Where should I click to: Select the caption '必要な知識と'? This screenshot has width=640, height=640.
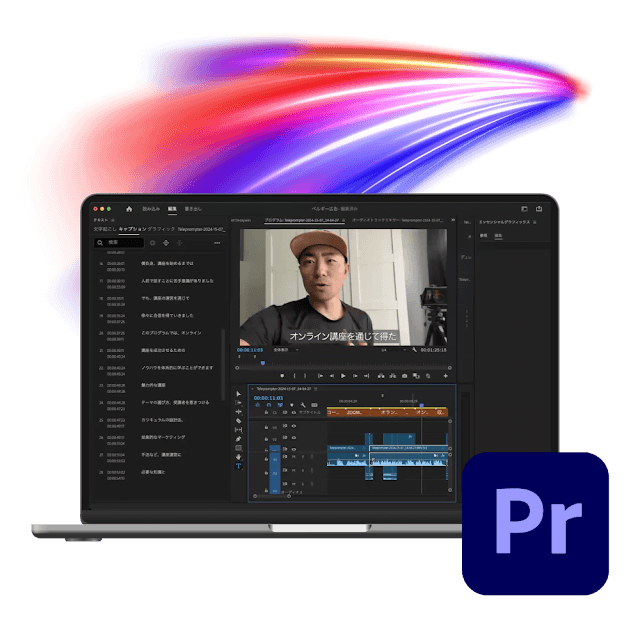click(153, 472)
